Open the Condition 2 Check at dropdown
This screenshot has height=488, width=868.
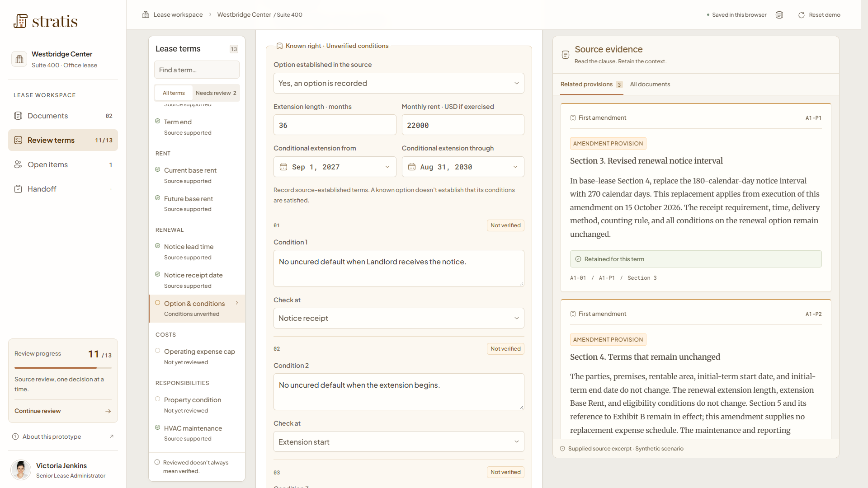[x=399, y=441]
